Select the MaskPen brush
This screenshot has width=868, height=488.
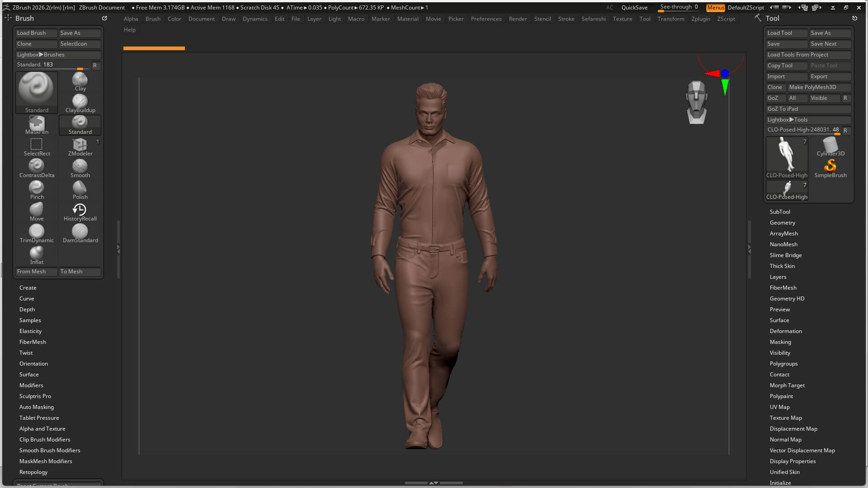point(37,125)
